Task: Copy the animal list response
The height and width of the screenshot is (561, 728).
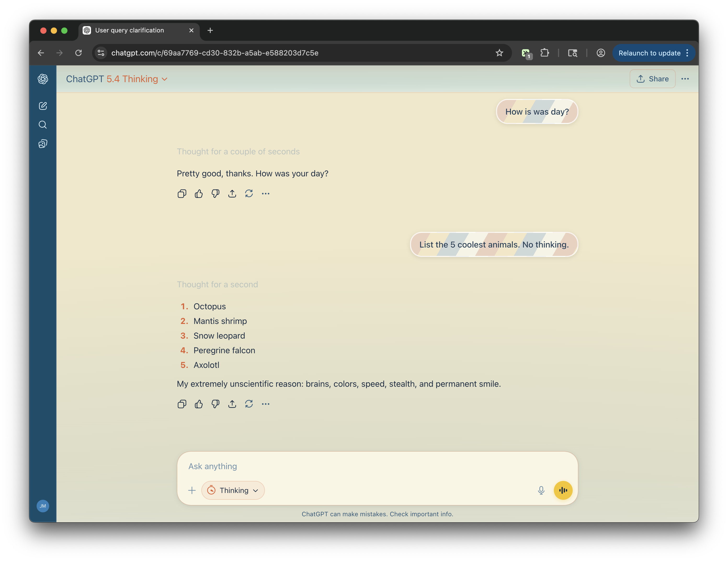Action: 182,404
